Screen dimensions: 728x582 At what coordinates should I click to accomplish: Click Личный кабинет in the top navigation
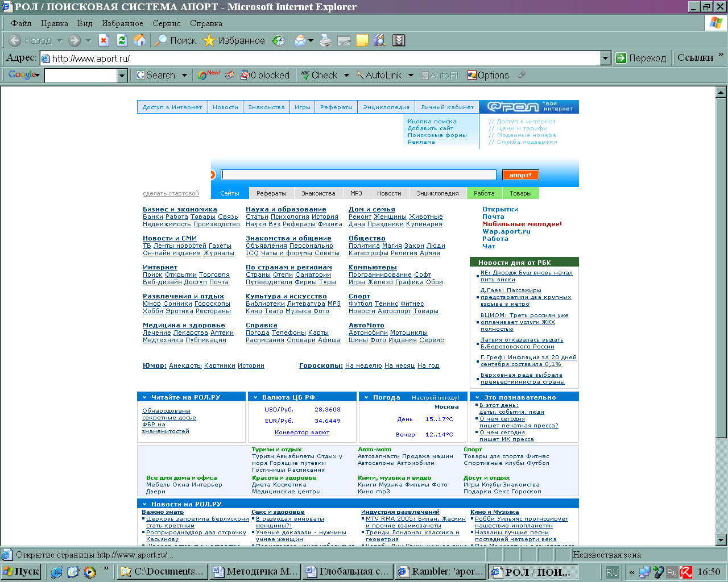click(447, 107)
